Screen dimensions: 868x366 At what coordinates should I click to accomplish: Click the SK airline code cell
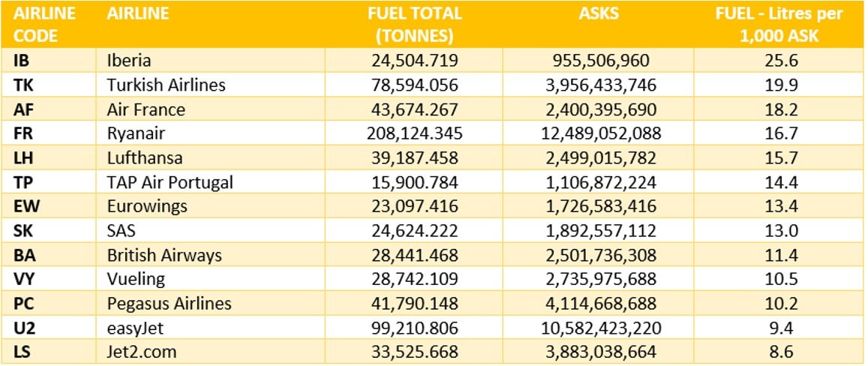tap(23, 232)
